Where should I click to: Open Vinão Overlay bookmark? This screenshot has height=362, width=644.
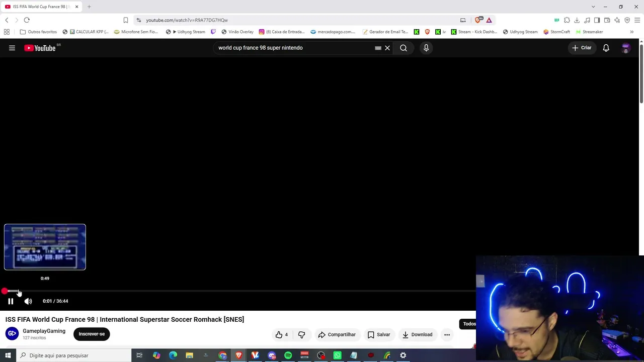tap(237, 32)
